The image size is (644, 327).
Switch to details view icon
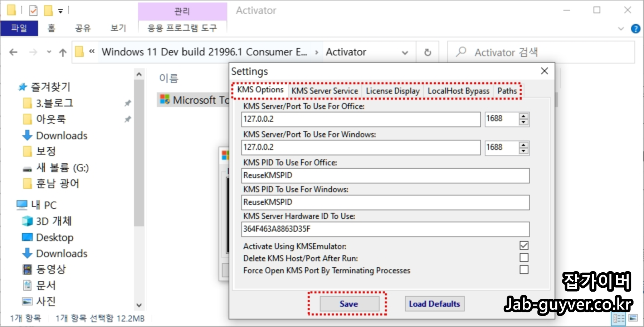click(x=619, y=318)
